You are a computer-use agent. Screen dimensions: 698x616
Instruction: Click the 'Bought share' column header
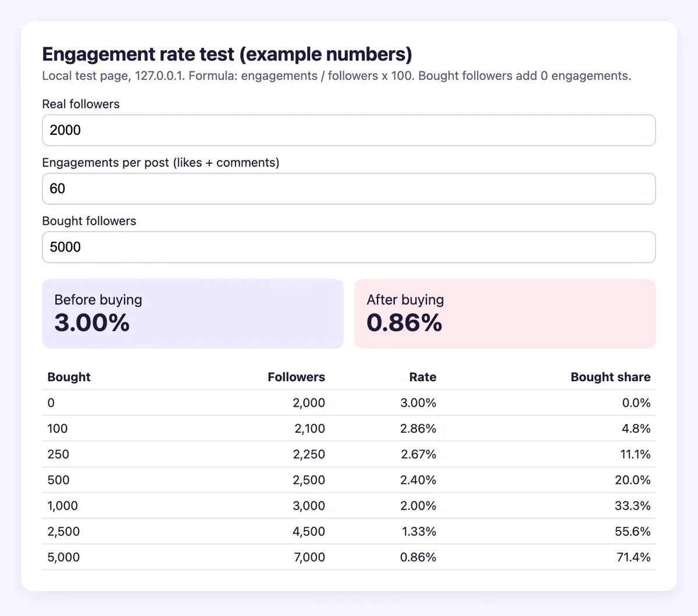coord(610,377)
